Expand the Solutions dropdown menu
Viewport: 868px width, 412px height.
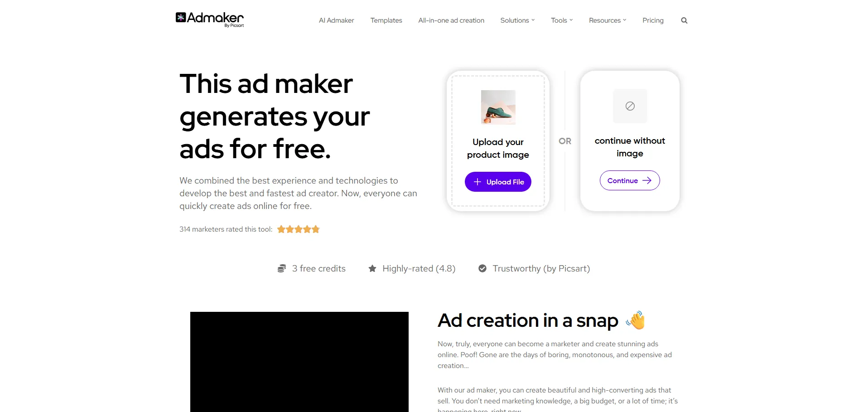(517, 20)
